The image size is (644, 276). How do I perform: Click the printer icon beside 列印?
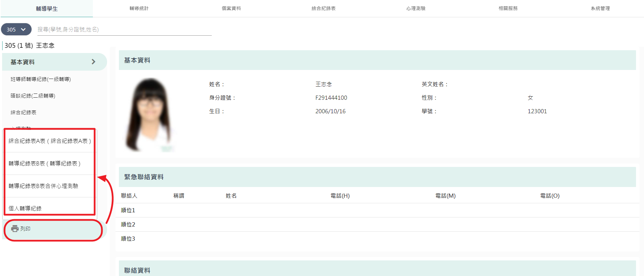(15, 229)
